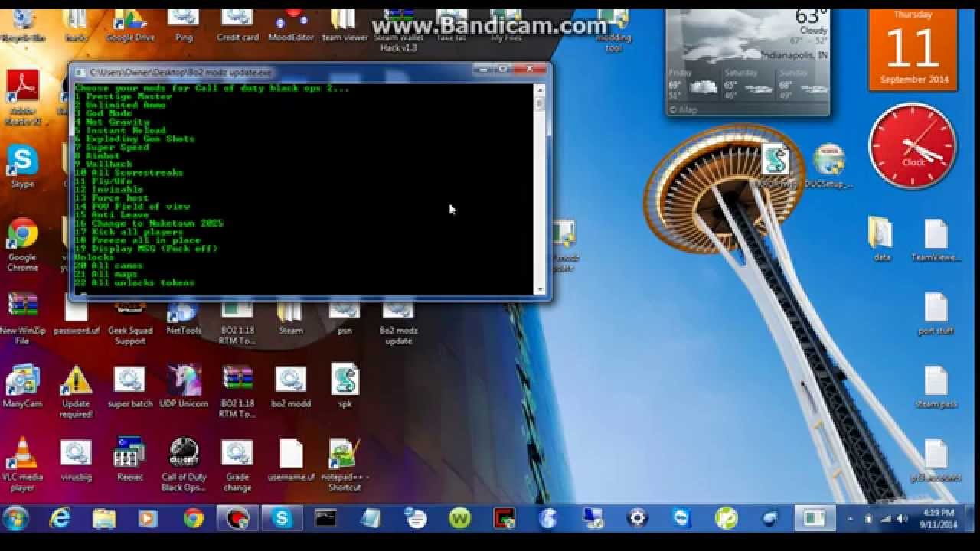Click the '16 Change to Nuketown 2025' line
Viewport: 980px width, 551px height.
149,223
